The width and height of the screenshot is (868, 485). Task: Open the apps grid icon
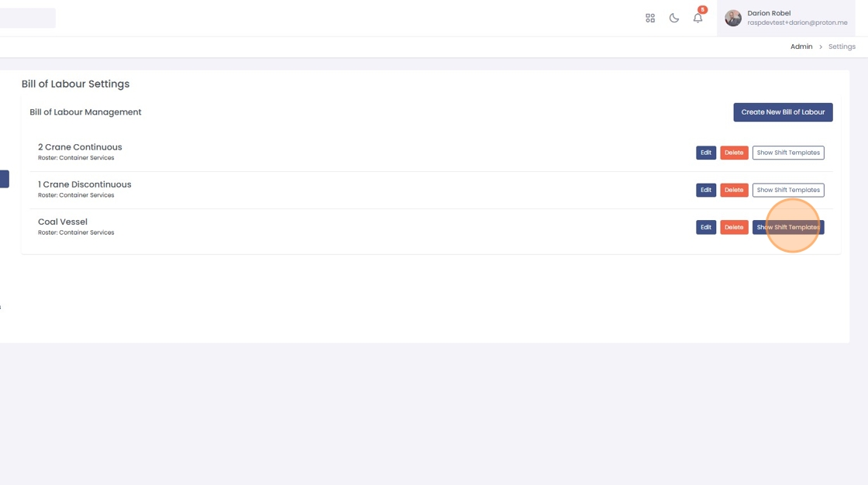[x=650, y=18]
